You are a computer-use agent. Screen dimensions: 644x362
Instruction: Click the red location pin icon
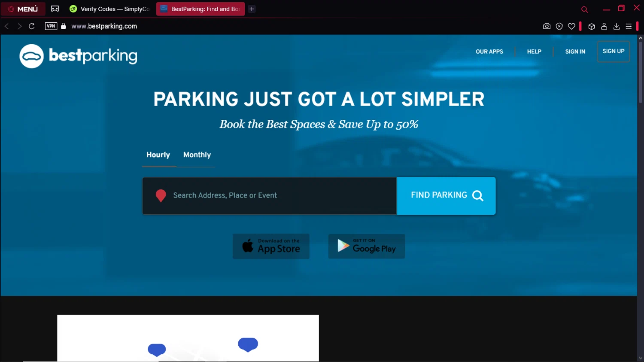(161, 196)
